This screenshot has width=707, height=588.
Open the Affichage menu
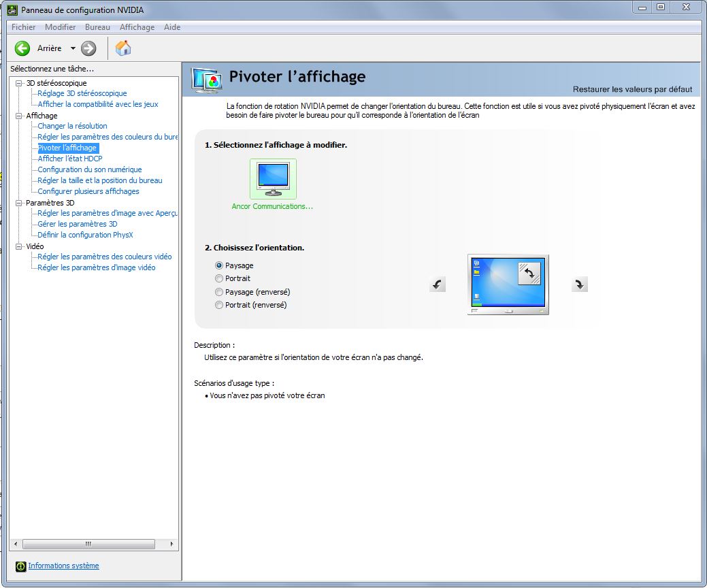click(137, 27)
